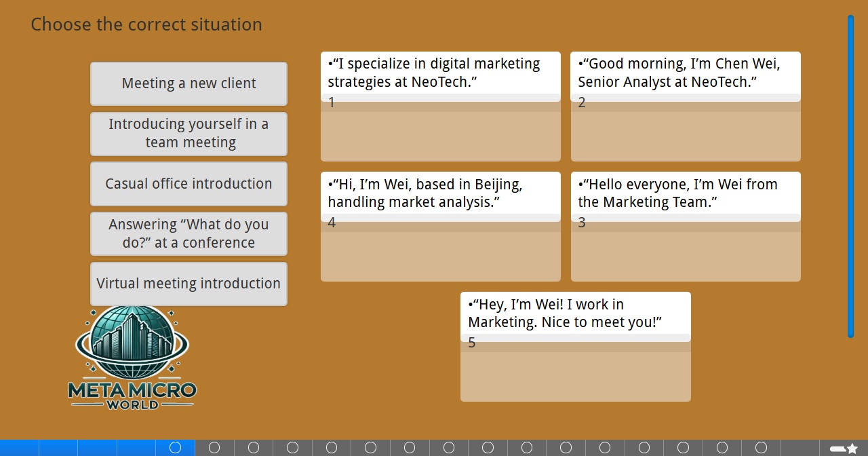Click the last progress circle on right

[762, 448]
